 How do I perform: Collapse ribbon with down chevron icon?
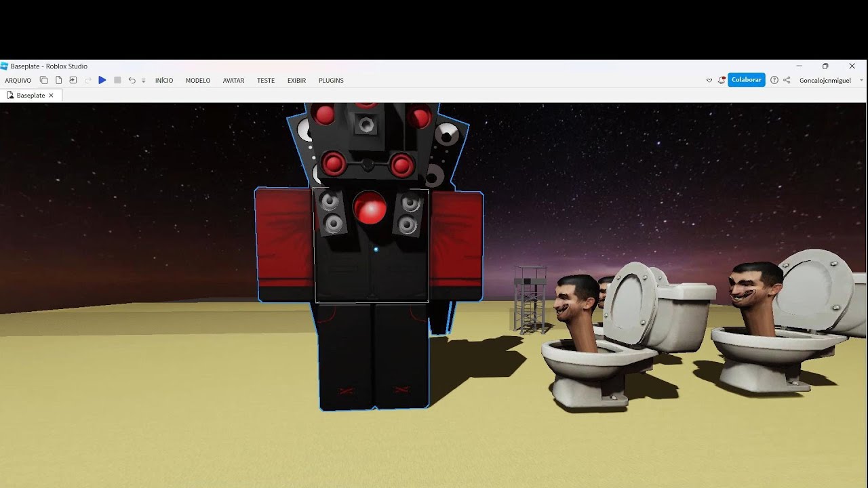(709, 80)
